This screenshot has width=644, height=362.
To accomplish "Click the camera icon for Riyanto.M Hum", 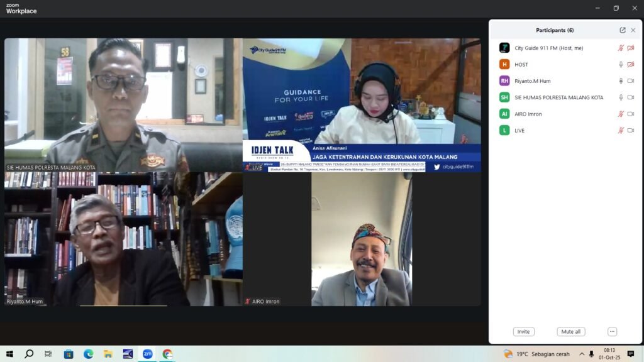I will point(631,81).
